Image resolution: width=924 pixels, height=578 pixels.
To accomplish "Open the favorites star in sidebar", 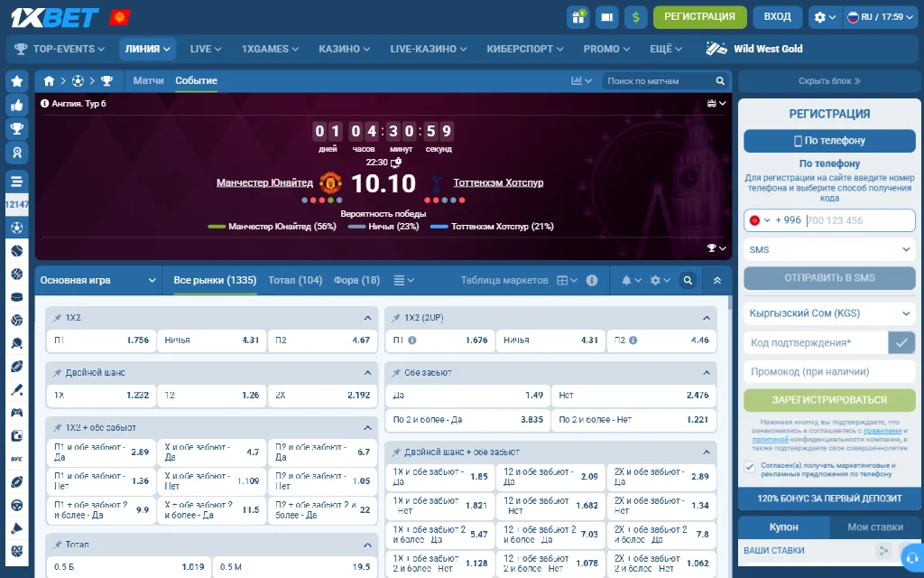I will point(17,80).
